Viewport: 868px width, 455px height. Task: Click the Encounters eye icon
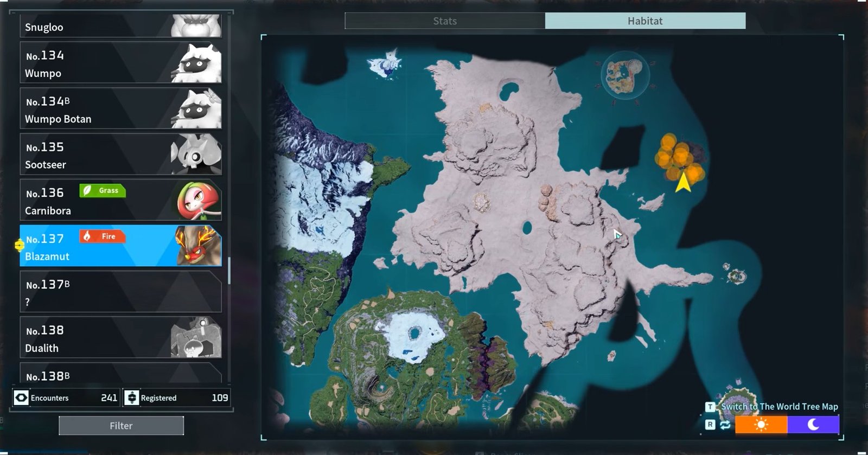(x=21, y=398)
